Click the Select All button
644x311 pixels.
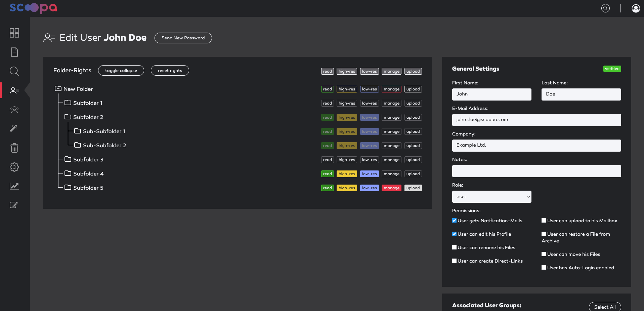[605, 307]
